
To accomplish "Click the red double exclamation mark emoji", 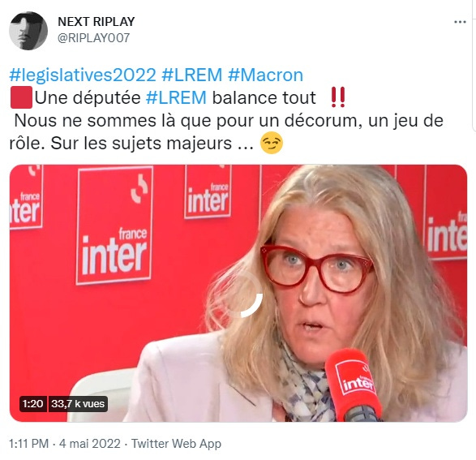I will 338,97.
